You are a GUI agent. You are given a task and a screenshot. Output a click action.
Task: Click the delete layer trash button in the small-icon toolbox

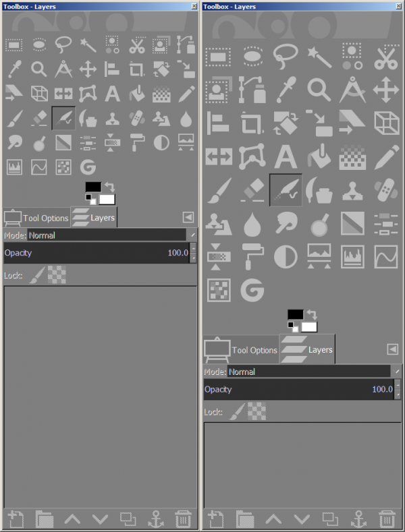click(x=183, y=519)
